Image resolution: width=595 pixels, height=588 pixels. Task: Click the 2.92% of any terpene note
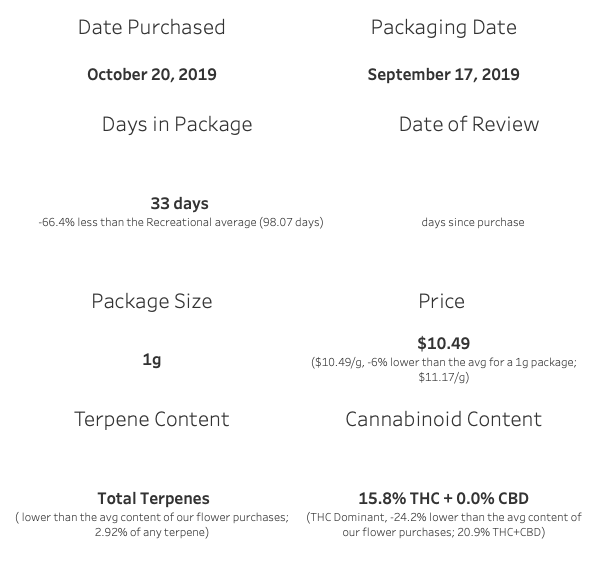[152, 532]
